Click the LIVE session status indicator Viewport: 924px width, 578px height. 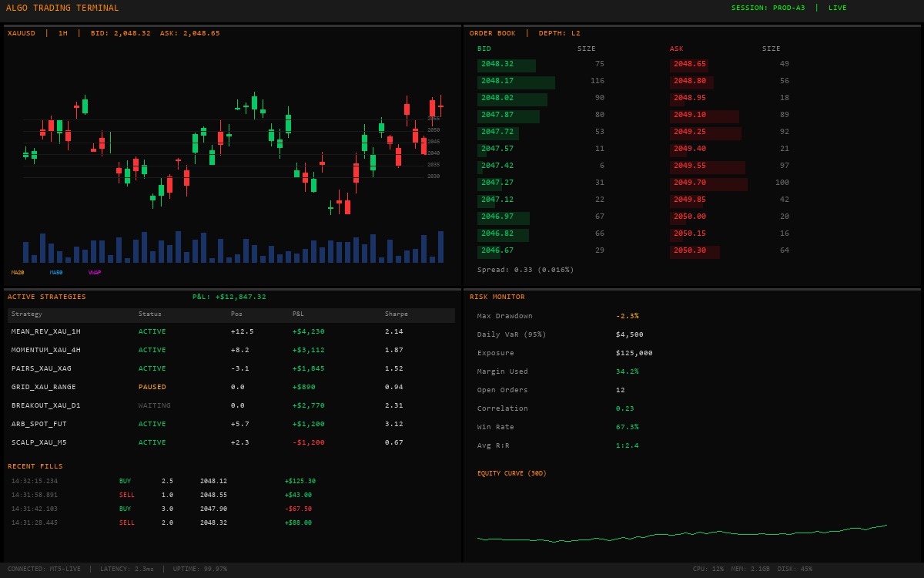point(836,8)
